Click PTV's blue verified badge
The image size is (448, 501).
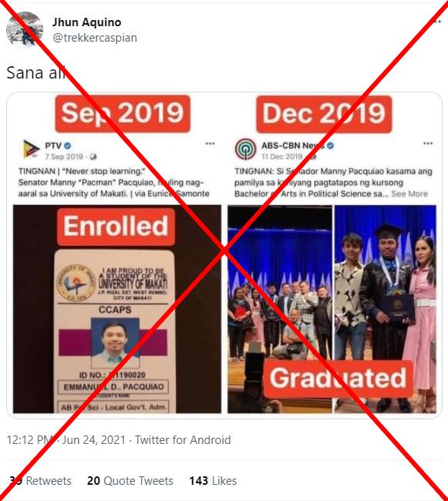tap(67, 146)
